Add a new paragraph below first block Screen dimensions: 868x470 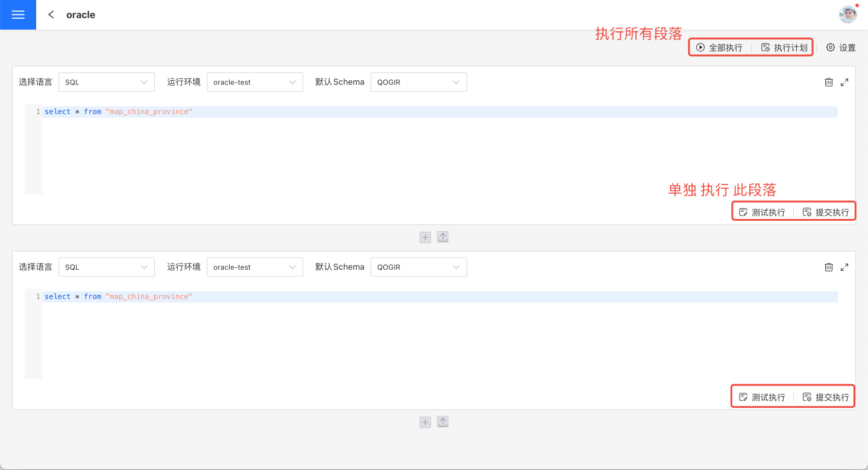[x=425, y=237]
